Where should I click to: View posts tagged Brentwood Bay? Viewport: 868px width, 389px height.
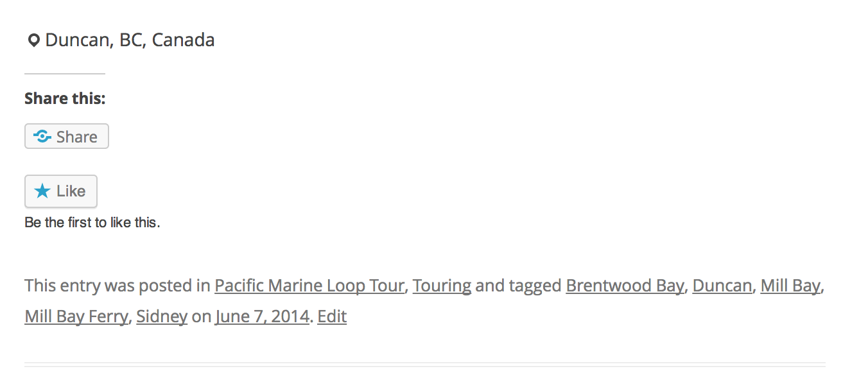tap(625, 286)
